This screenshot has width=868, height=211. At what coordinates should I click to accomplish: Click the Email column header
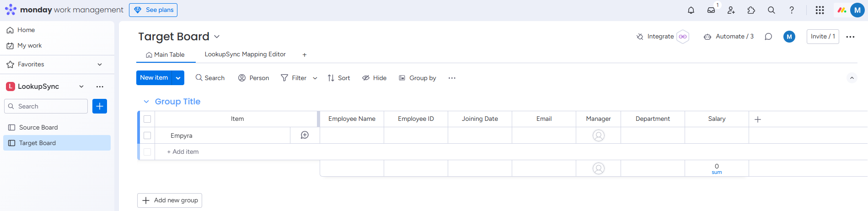[544, 119]
